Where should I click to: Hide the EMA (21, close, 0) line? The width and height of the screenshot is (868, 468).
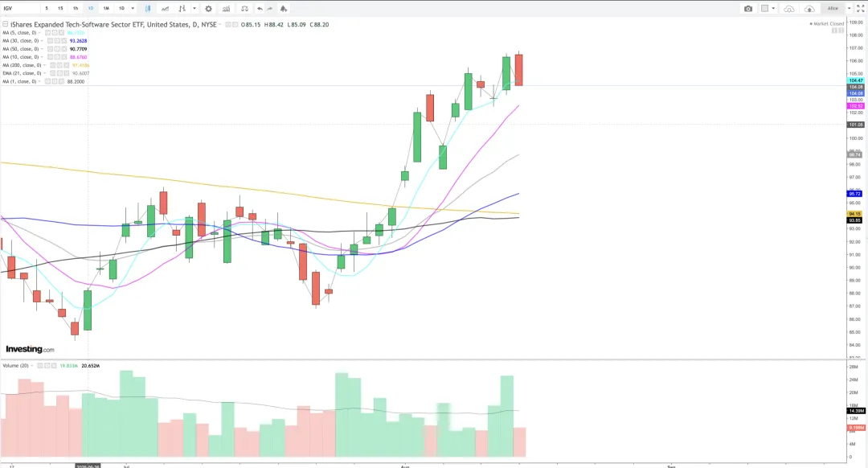tap(52, 73)
